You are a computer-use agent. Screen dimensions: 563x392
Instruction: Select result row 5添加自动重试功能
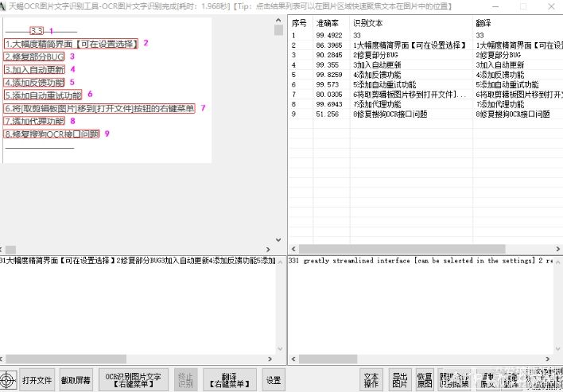[425, 85]
